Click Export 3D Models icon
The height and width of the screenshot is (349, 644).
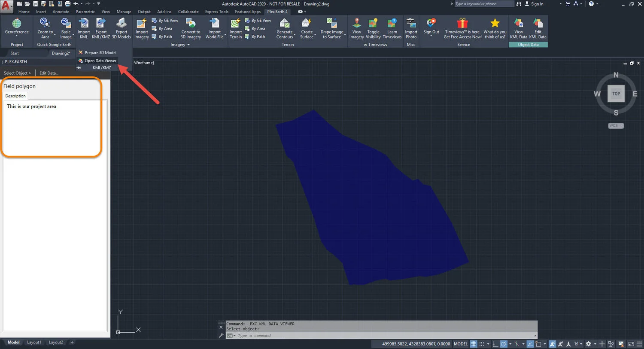coord(122,23)
